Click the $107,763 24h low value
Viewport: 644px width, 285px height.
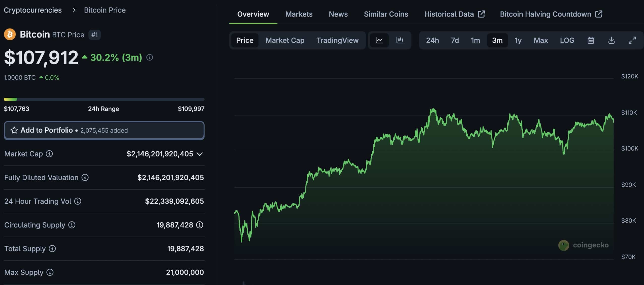pos(17,109)
